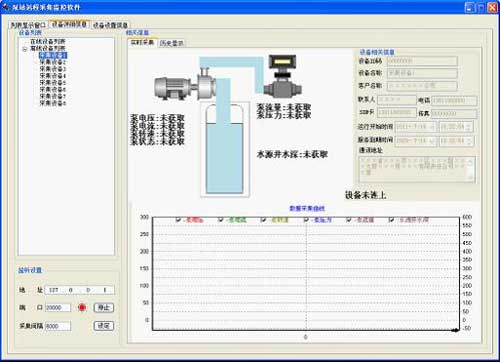Click the 设定 set interval button
The image size is (500, 362).
tap(104, 326)
